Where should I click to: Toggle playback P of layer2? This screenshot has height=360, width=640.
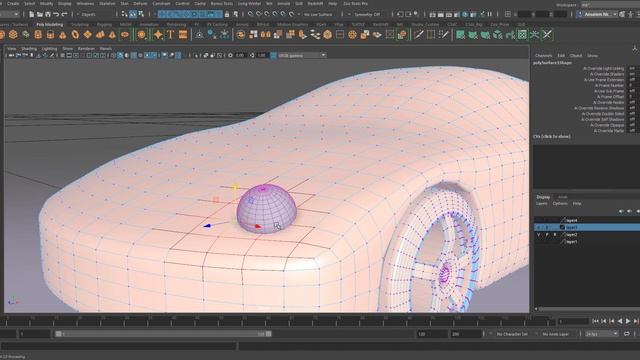tap(547, 235)
